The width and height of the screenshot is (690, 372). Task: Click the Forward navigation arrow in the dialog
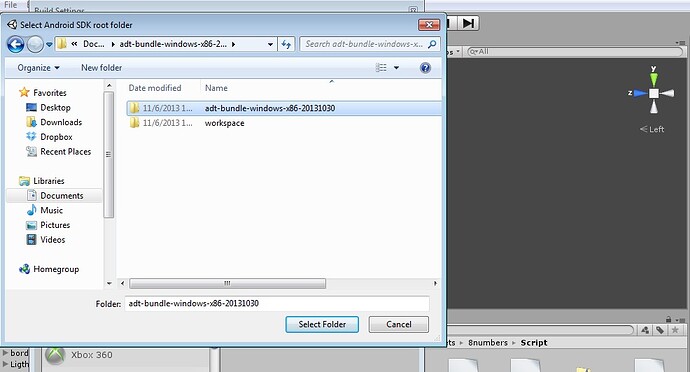click(x=35, y=44)
